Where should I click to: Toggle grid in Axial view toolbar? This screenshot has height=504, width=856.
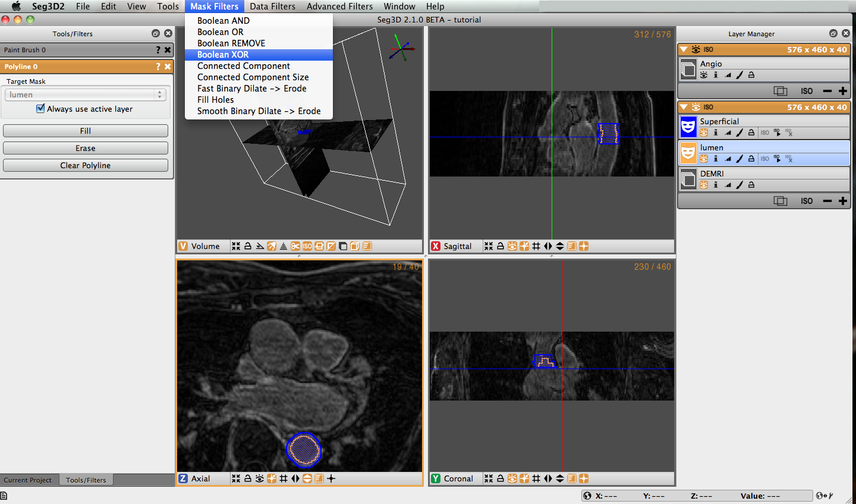point(284,478)
